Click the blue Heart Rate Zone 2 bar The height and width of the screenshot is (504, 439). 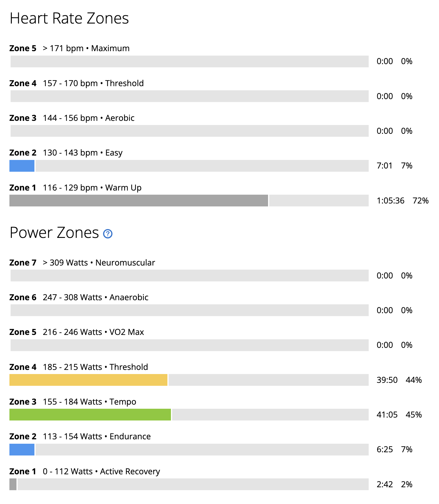tap(22, 166)
